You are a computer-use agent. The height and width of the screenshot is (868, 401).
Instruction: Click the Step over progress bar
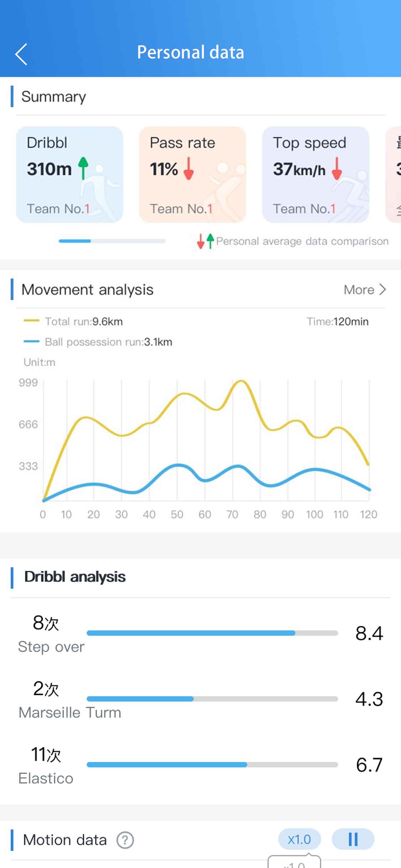click(212, 633)
